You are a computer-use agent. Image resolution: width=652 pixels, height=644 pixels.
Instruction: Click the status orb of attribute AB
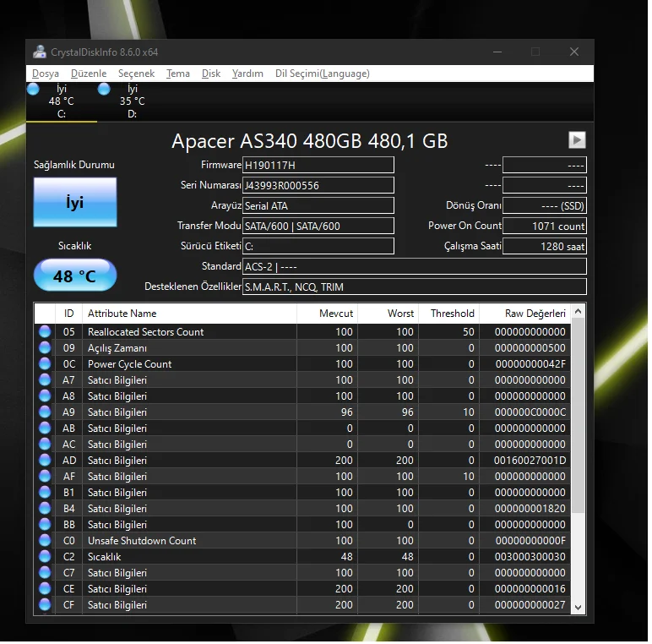pyautogui.click(x=45, y=428)
